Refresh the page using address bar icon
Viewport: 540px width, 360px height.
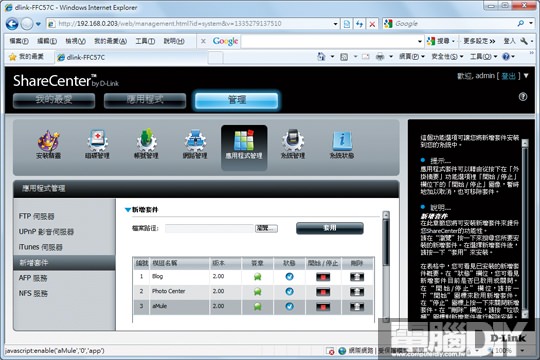[360, 24]
